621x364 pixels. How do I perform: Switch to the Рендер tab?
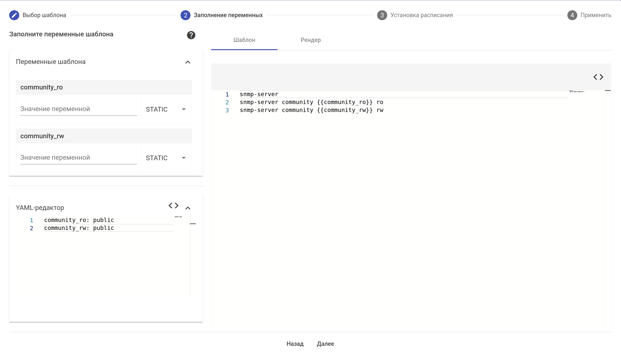pyautogui.click(x=310, y=40)
